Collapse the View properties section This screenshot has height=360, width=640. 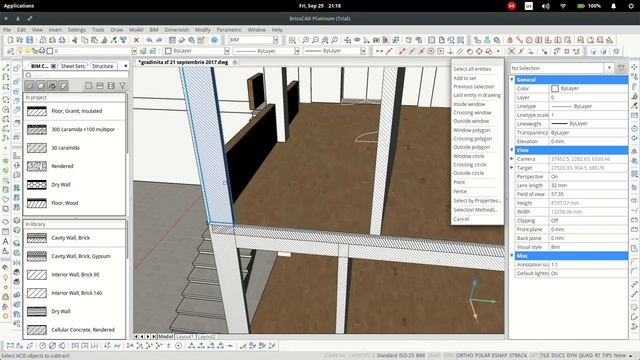tap(512, 150)
